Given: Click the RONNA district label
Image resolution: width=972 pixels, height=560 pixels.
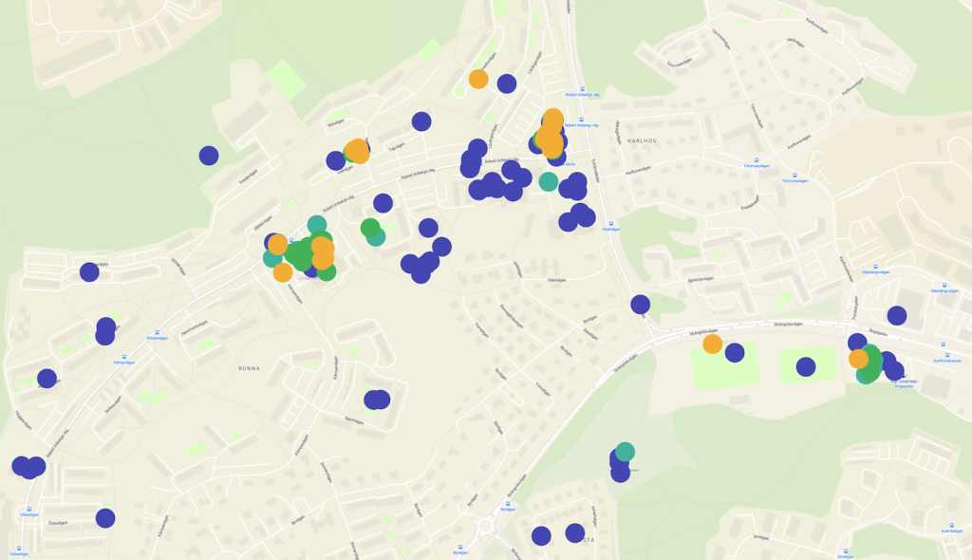Looking at the screenshot, I should click(250, 368).
